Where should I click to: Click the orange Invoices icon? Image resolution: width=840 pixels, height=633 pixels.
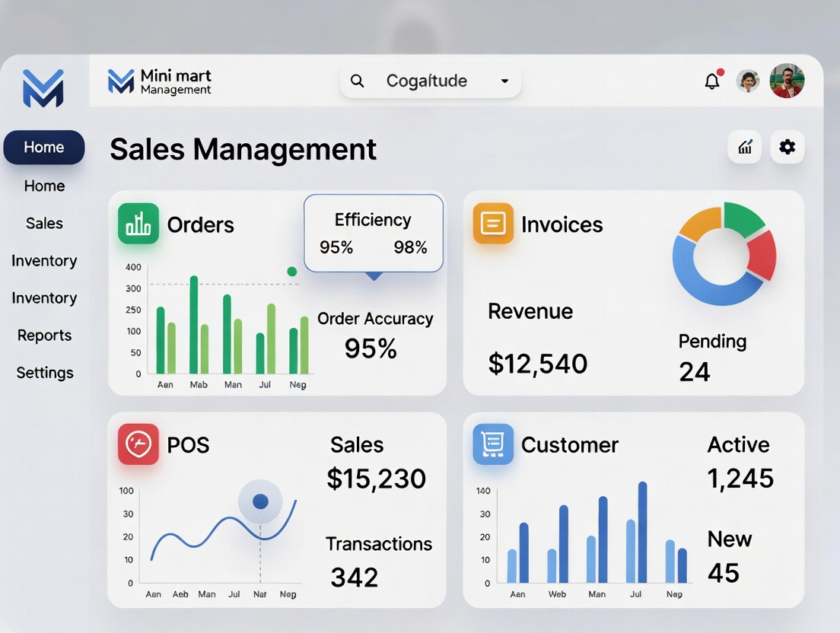pos(493,224)
